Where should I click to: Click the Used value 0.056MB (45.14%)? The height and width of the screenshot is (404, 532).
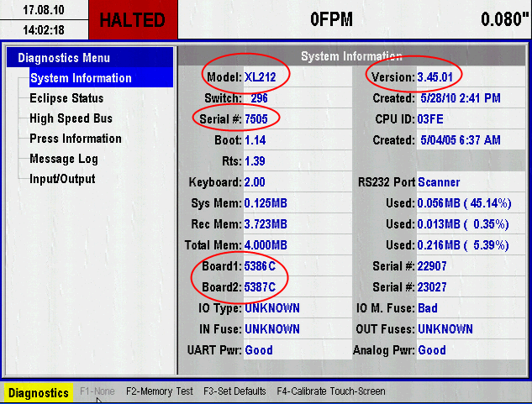pyautogui.click(x=464, y=203)
